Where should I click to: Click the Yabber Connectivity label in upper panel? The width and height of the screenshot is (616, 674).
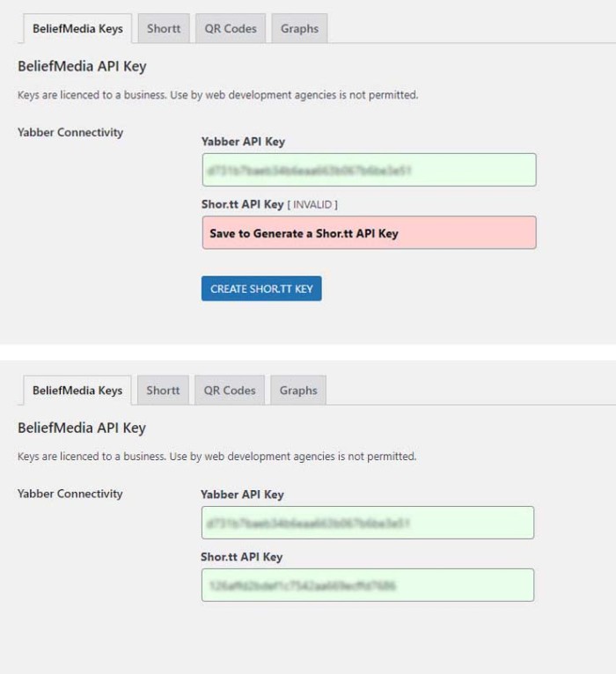[x=70, y=132]
